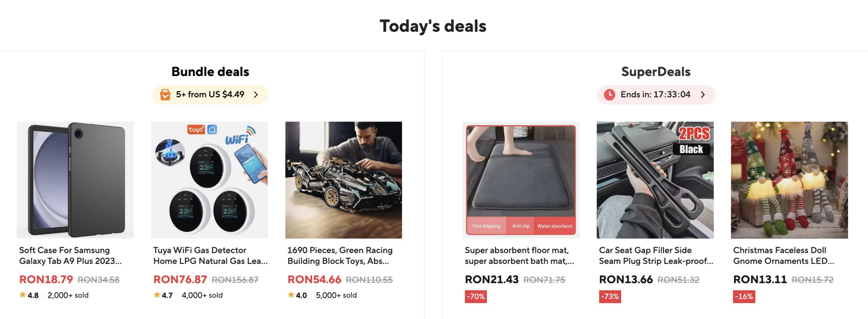Open the green racing building block car image
The image size is (868, 319).
pos(343,180)
